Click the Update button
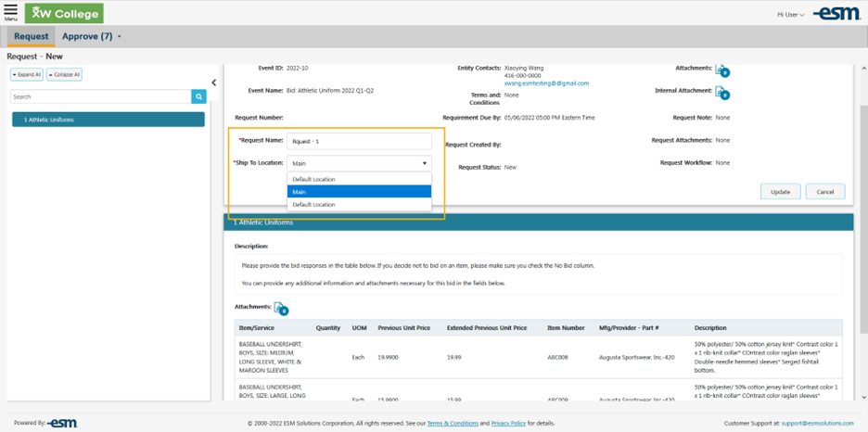The image size is (868, 432). click(780, 191)
